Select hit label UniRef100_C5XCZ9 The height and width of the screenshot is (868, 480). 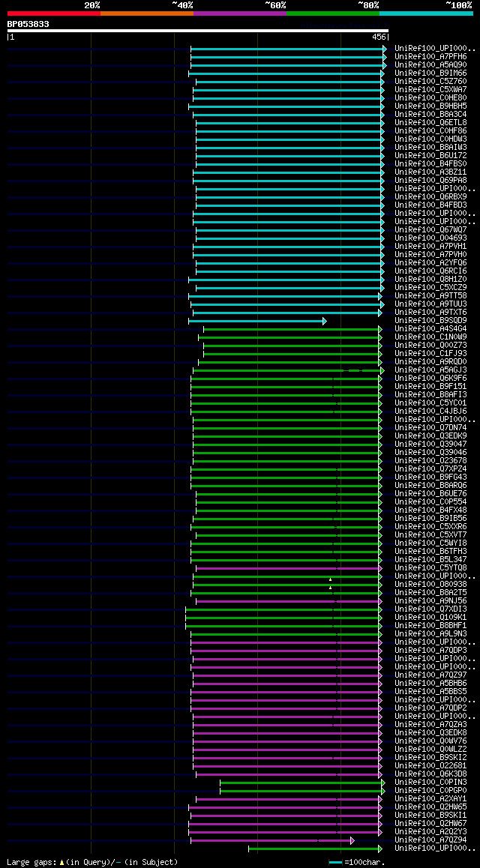(430, 288)
